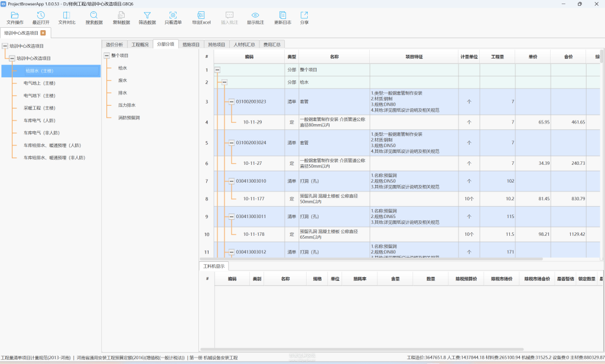Open the 其他项目 tab
605x364 pixels.
coord(216,44)
